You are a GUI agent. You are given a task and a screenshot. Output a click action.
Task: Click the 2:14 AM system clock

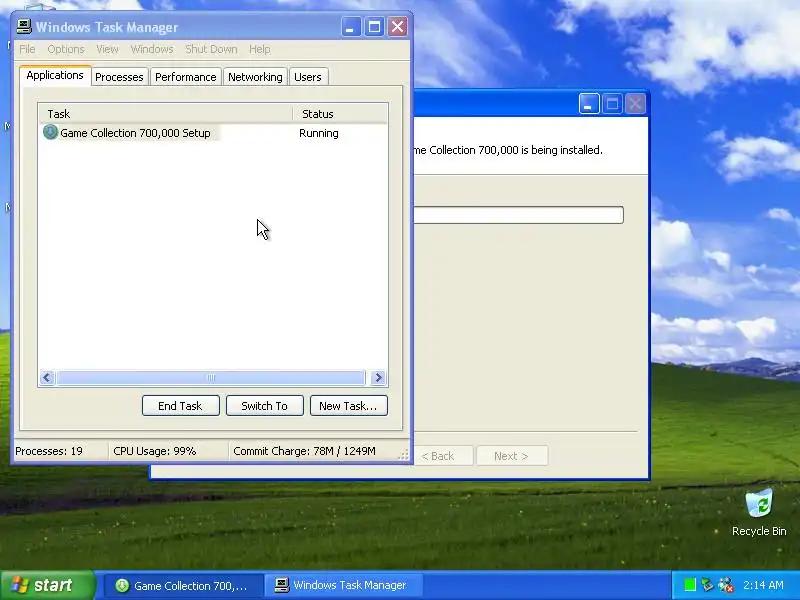[x=763, y=585]
